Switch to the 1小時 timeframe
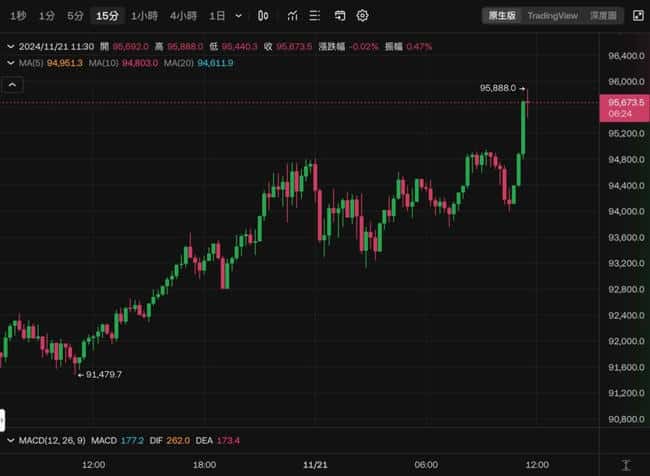650x476 pixels. tap(144, 16)
